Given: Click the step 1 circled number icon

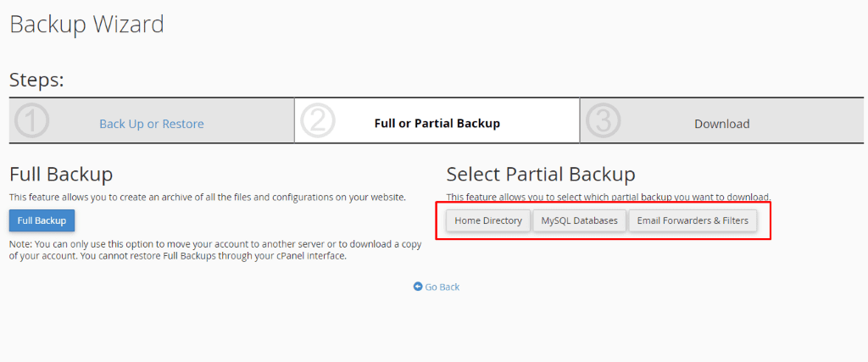Looking at the screenshot, I should tap(32, 121).
